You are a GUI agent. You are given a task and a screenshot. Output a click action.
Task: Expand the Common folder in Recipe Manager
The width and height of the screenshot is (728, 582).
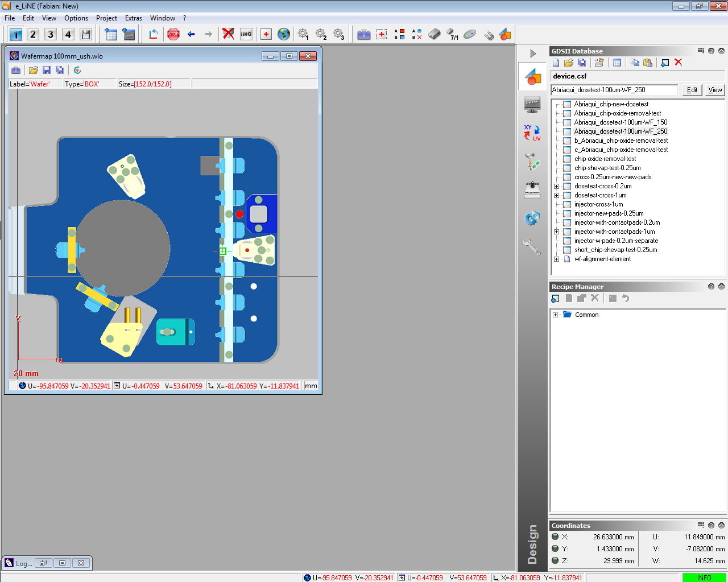pos(556,315)
